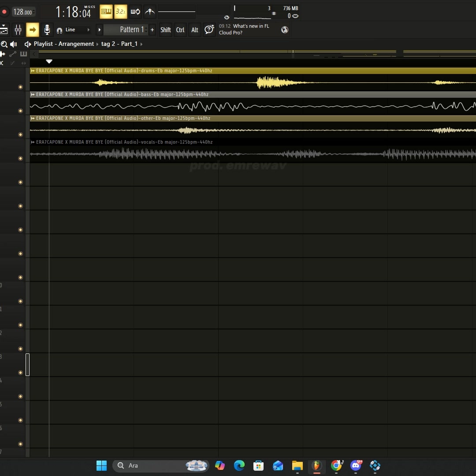Click the white playhead marker triangle

(49, 62)
